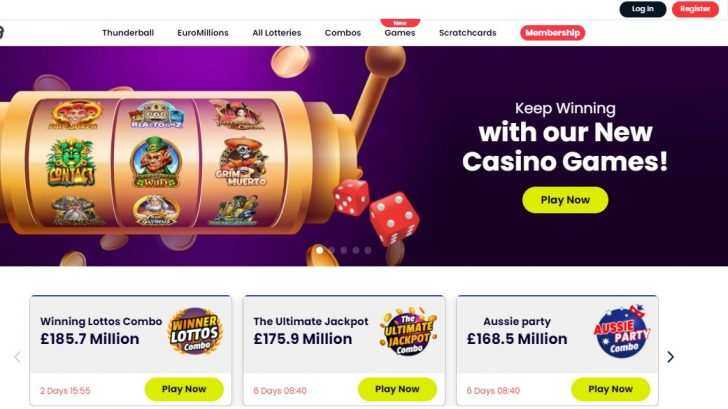Show previous lottery cards with left chevron

click(18, 357)
